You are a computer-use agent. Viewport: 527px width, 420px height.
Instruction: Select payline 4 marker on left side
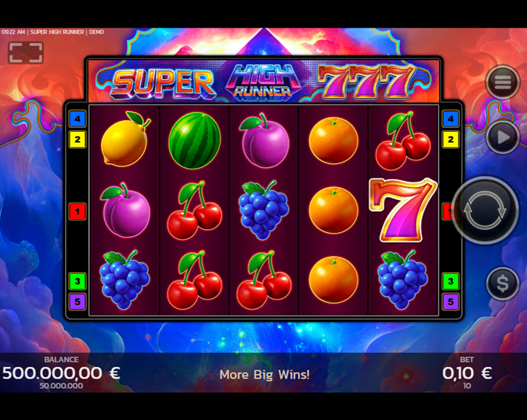[77, 119]
